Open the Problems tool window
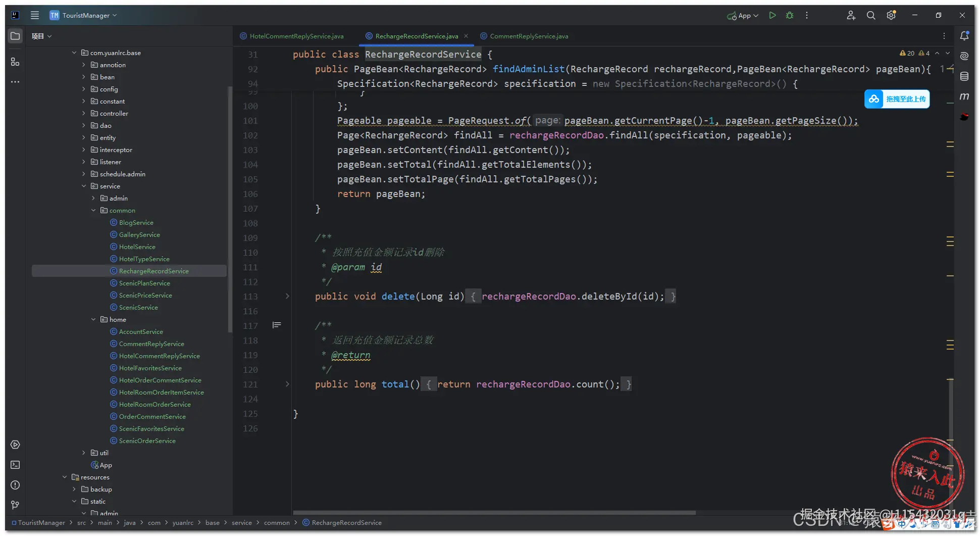The height and width of the screenshot is (536, 980). 15,485
